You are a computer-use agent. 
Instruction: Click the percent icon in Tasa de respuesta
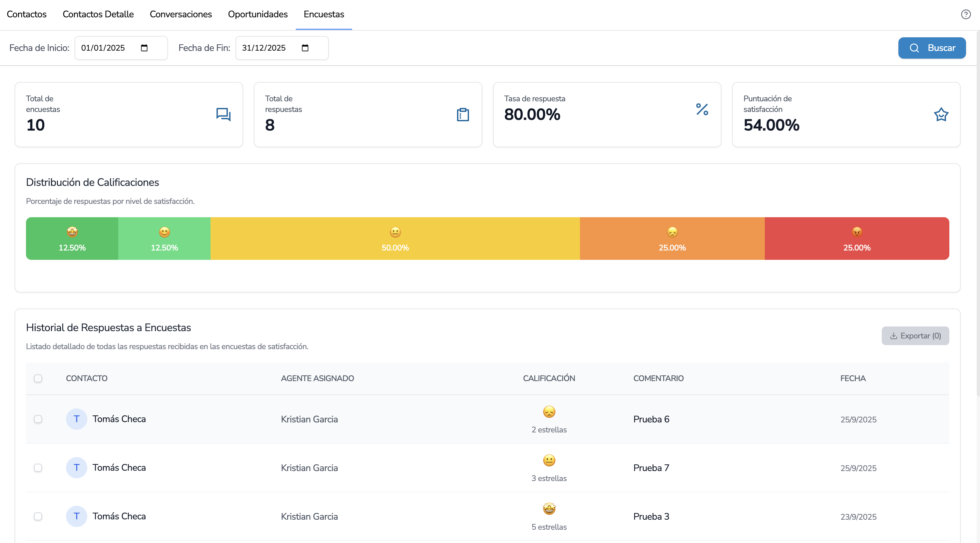(702, 109)
